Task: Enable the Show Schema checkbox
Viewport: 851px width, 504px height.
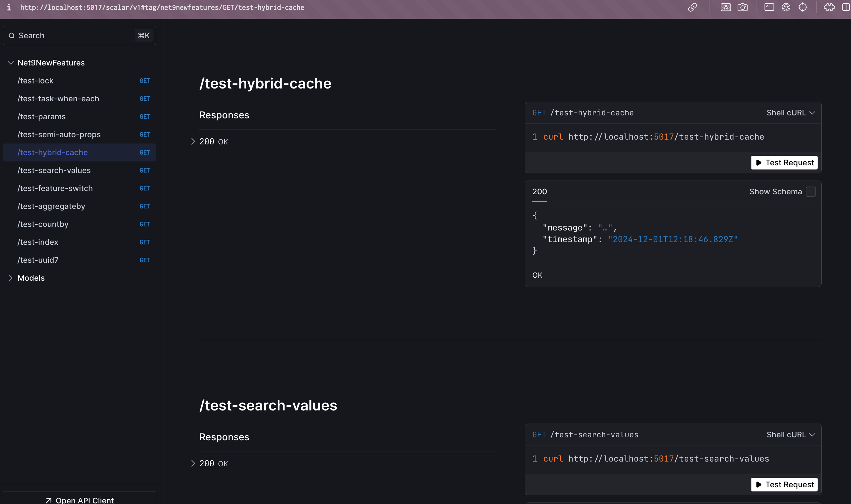Action: 811,192
